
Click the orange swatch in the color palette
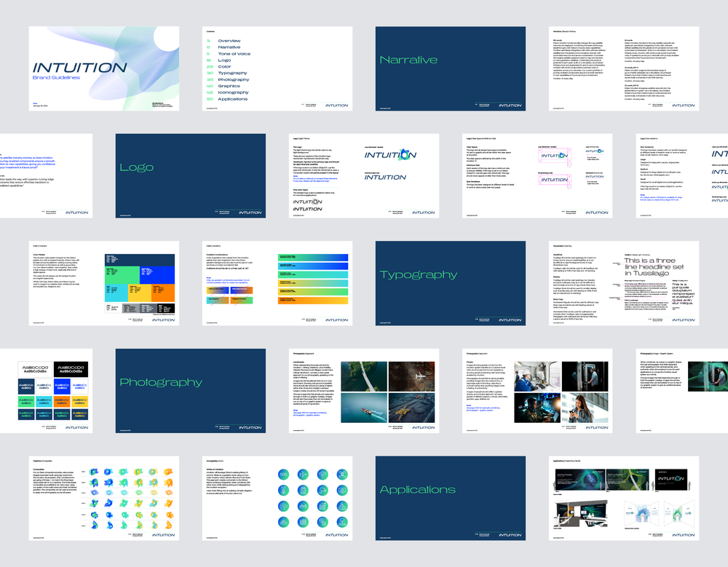click(x=163, y=293)
